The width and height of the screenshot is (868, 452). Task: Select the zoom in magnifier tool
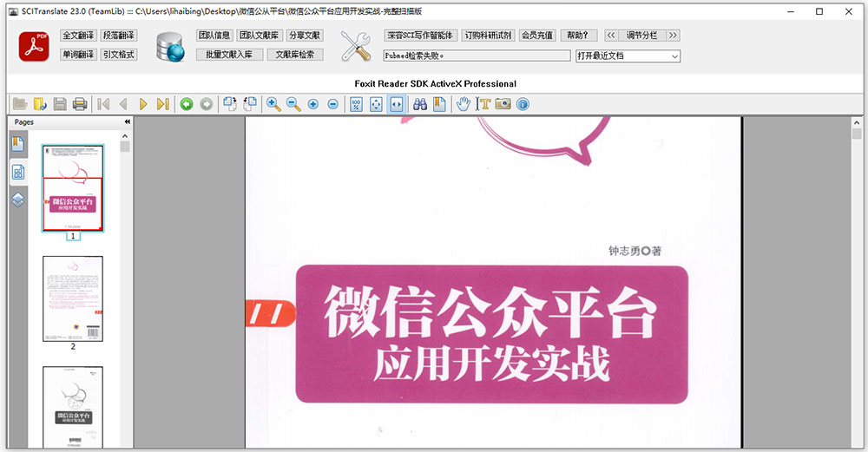[273, 104]
